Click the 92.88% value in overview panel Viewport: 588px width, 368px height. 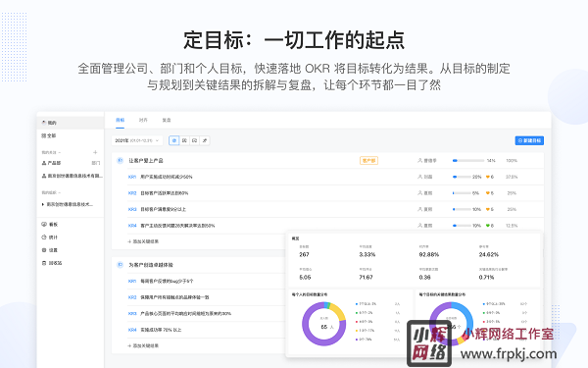[429, 254]
